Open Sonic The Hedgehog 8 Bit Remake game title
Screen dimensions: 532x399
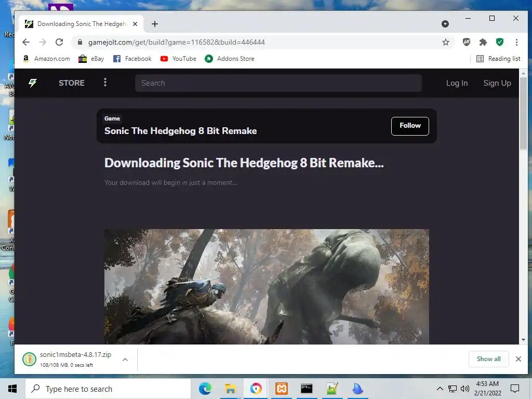[180, 131]
